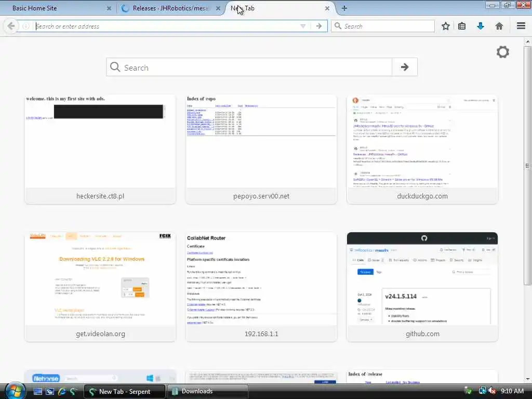532x399 pixels.
Task: Switch to Releases JHRobotics tab
Action: [x=171, y=8]
